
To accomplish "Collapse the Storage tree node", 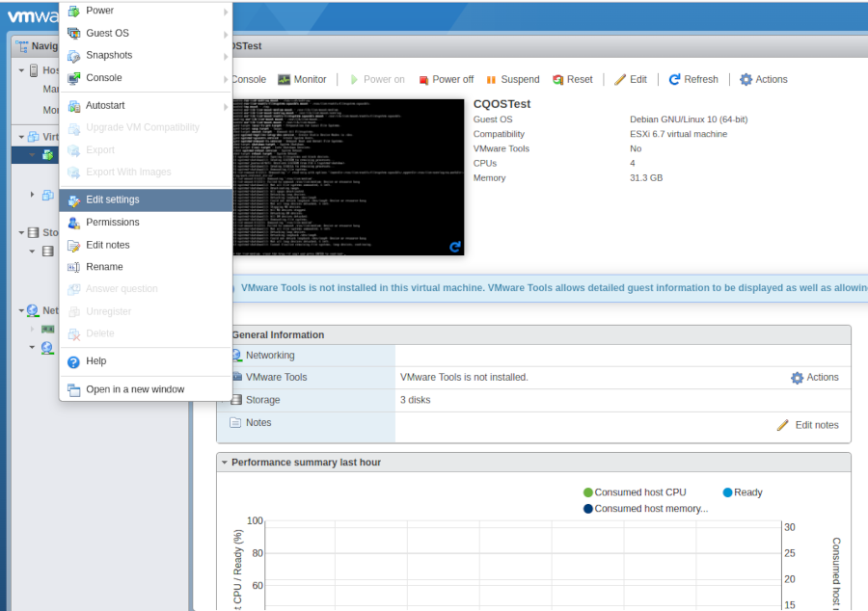I will (21, 233).
